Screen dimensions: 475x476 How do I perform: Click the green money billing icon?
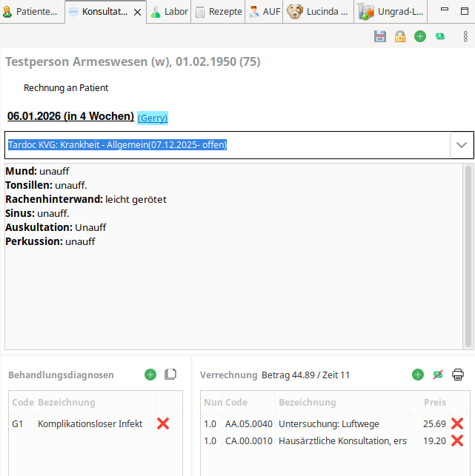[440, 36]
